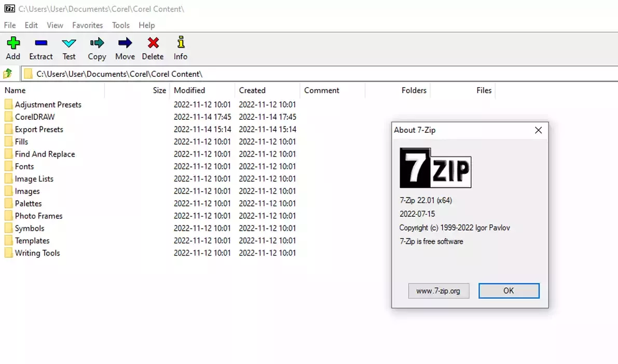Click the 7-Zip logo in About dialog
This screenshot has height=364, width=618.
pos(435,168)
